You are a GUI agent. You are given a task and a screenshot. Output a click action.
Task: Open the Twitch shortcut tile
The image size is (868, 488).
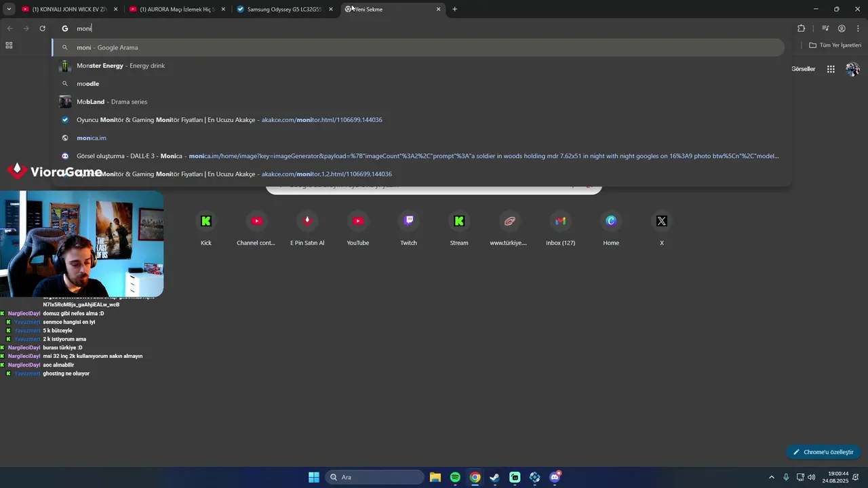[x=408, y=229]
